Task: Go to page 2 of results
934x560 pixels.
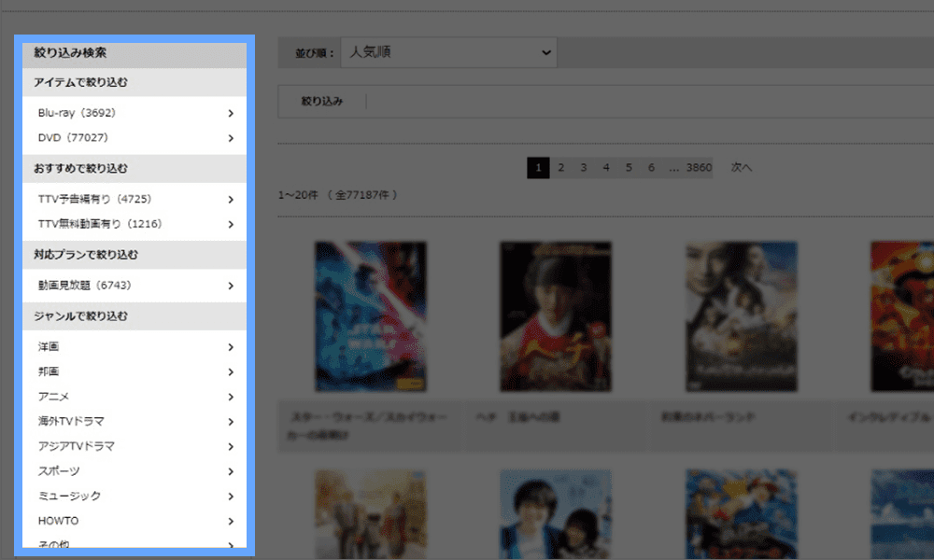Action: pos(560,168)
